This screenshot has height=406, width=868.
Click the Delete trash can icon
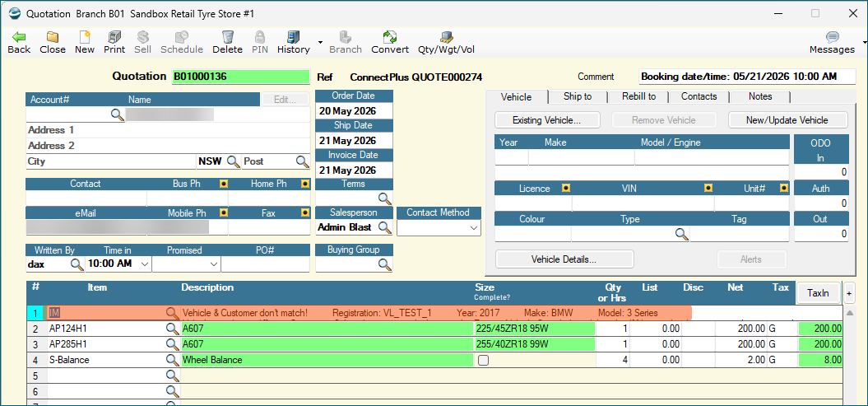[228, 37]
